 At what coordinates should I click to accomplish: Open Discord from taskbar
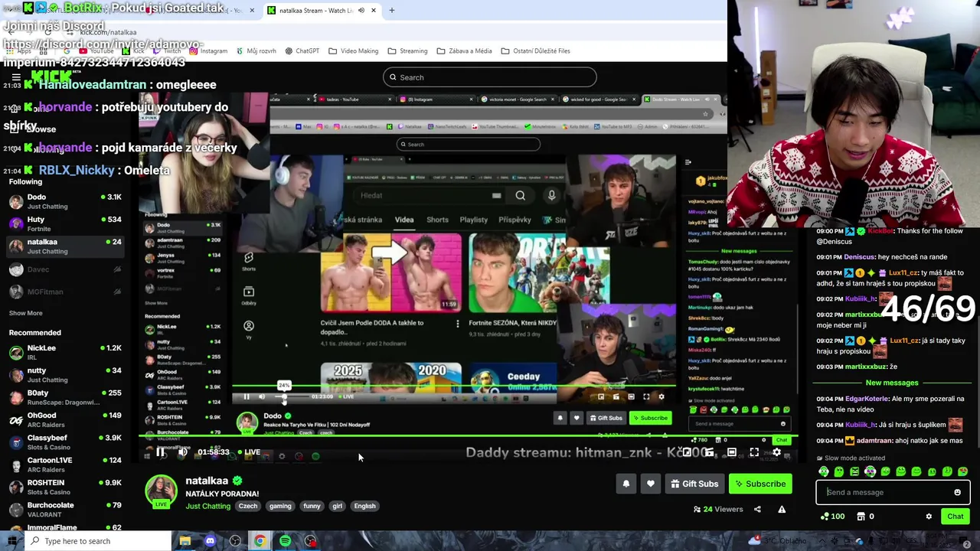click(210, 541)
